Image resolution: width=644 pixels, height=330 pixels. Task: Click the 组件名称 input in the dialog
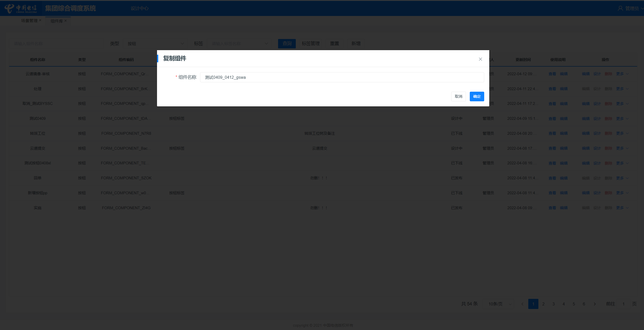point(342,77)
